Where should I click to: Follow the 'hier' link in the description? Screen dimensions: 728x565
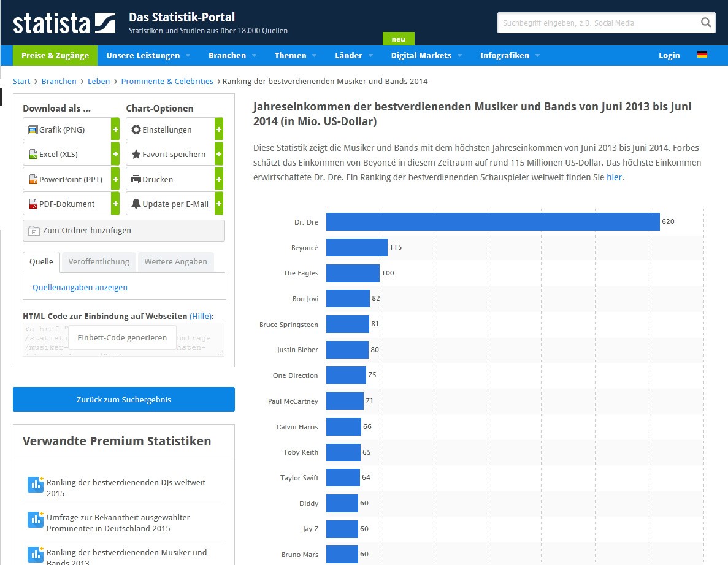pos(614,177)
